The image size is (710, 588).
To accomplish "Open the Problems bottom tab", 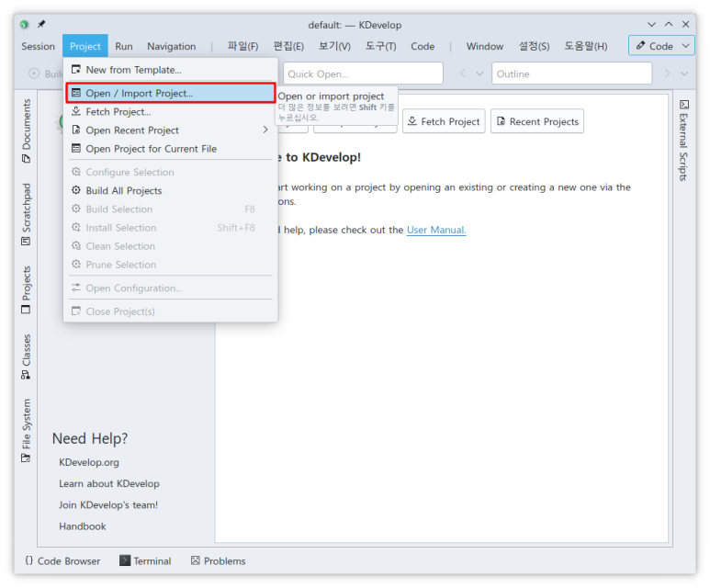I will point(219,560).
